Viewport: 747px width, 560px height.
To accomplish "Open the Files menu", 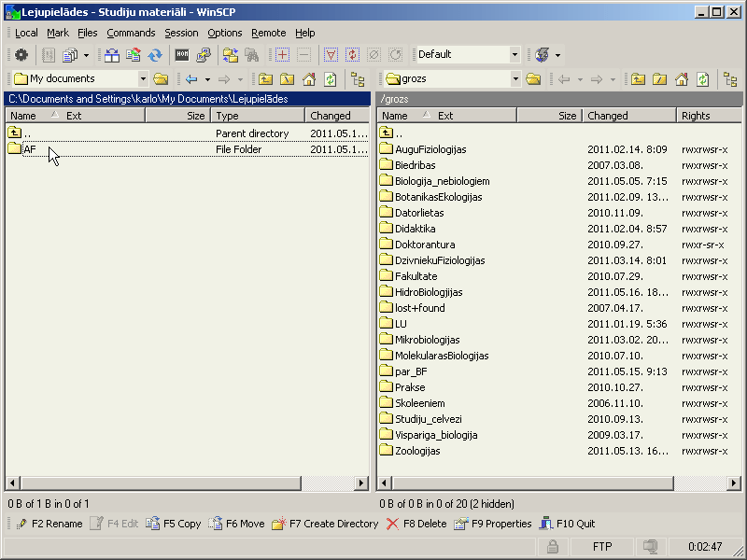I will coord(87,33).
